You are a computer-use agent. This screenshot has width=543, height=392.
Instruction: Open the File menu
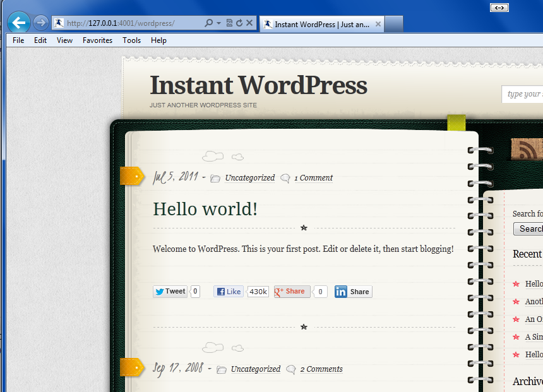click(18, 40)
